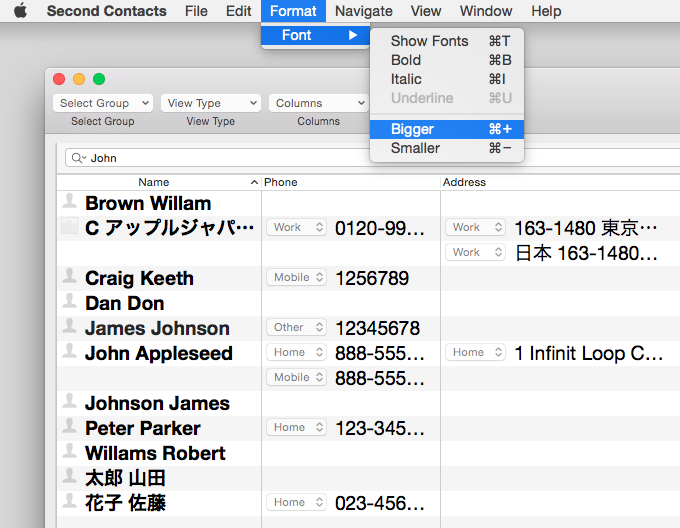Image resolution: width=680 pixels, height=528 pixels.
Task: Select contact 花子 佐藤
Action: click(125, 503)
